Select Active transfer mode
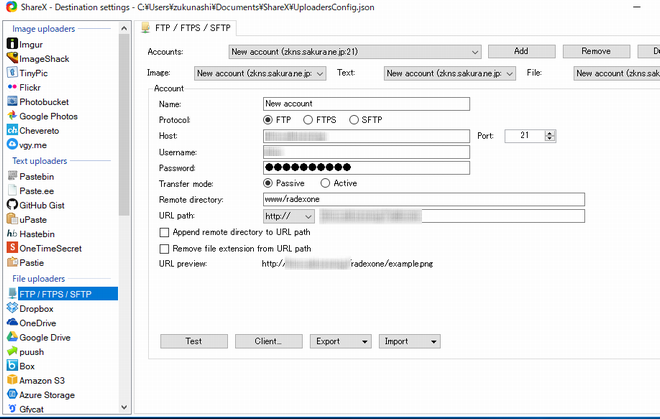 [325, 183]
